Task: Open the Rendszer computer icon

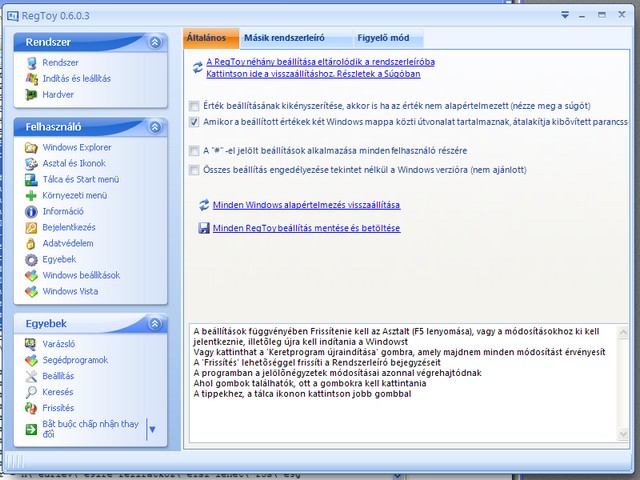Action: pos(31,63)
